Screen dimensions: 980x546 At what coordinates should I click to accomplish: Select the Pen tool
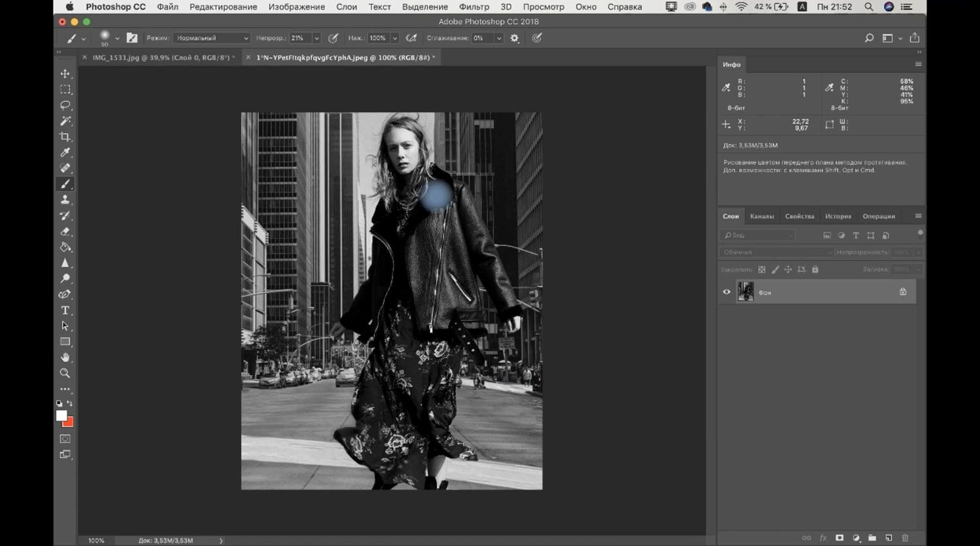pos(65,294)
